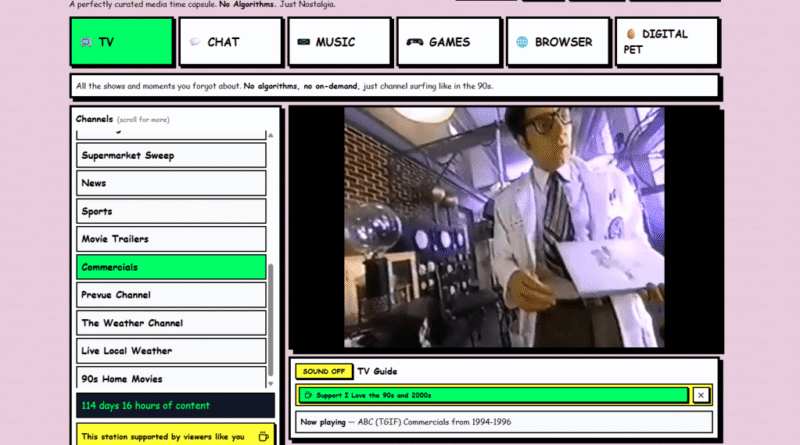800x445 pixels.
Task: Click the channel list scrollbar down arrow
Action: pyautogui.click(x=271, y=384)
